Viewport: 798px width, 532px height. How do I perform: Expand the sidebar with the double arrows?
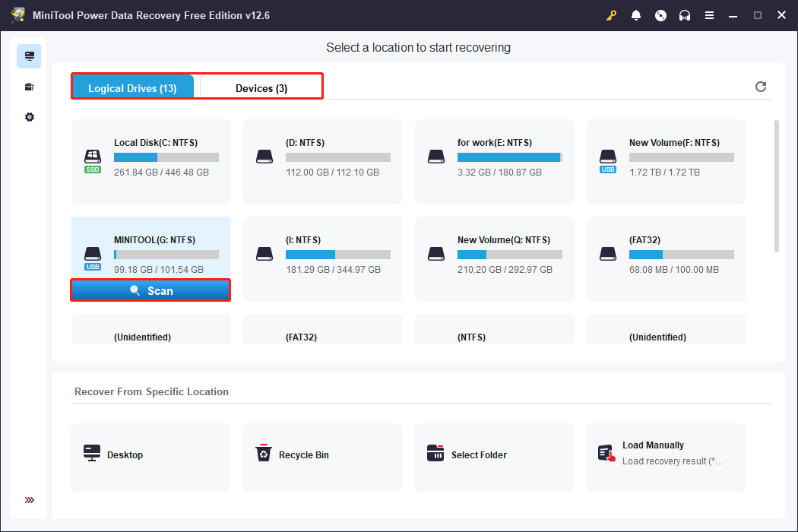click(x=29, y=500)
